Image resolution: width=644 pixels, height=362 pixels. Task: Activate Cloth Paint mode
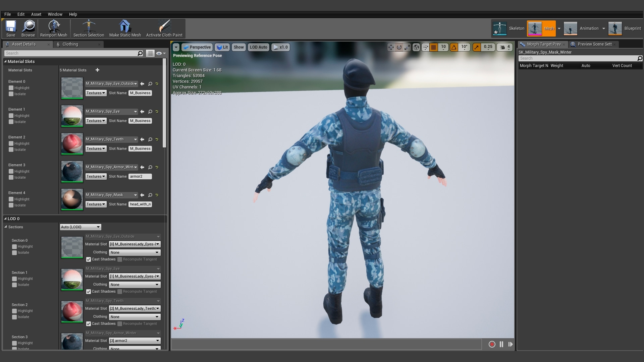coord(164,28)
